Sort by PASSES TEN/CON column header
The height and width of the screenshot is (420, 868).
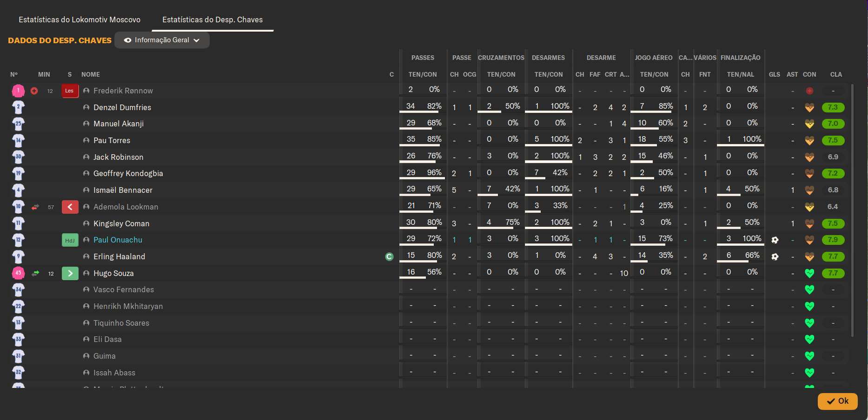(423, 74)
